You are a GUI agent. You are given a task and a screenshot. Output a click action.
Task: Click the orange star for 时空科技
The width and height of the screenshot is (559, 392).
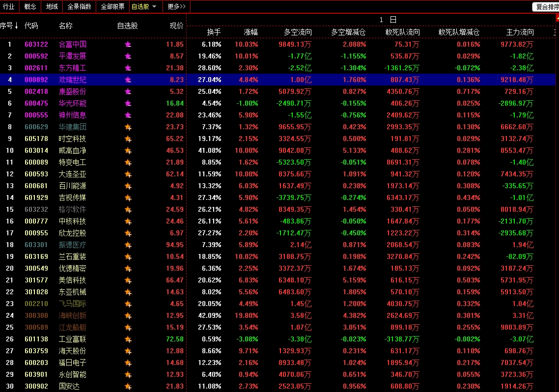(128, 139)
